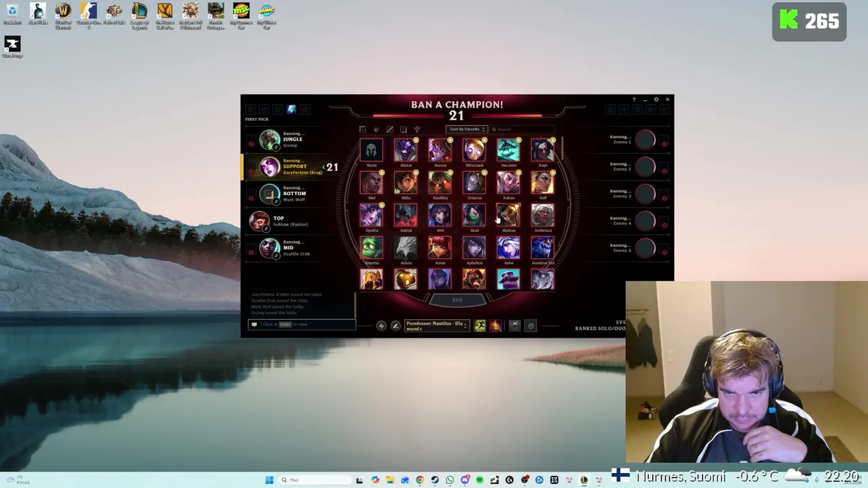Open League client settings gear

pyautogui.click(x=656, y=100)
